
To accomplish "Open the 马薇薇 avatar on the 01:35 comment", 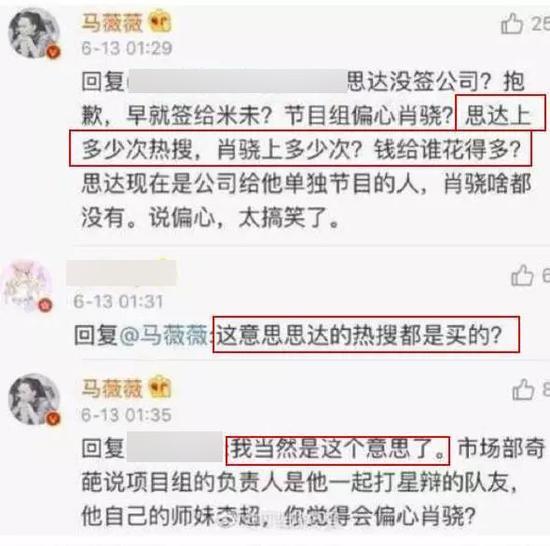I will point(34,399).
